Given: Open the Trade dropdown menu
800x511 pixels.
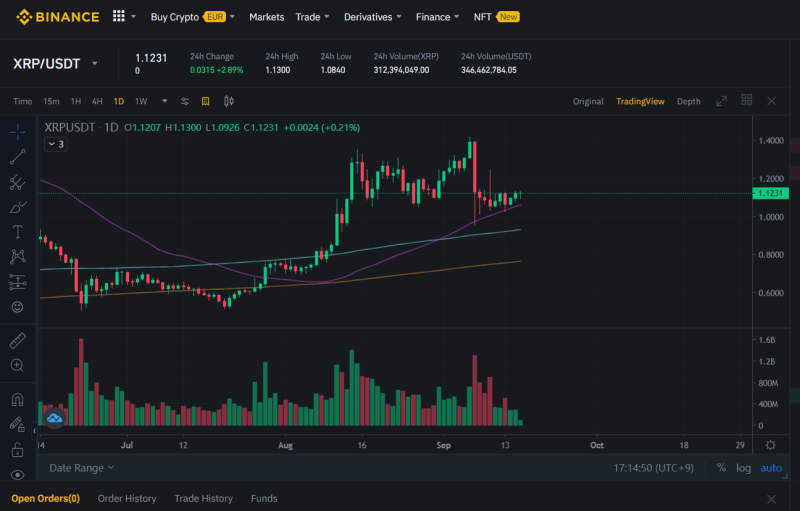Looking at the screenshot, I should point(312,17).
